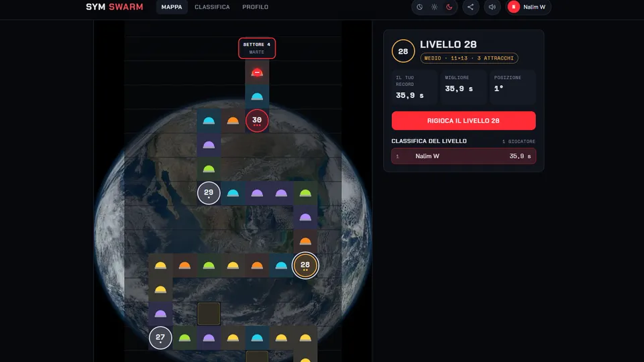Screen dimensions: 644x362
Task: Select the level 27 node
Action: coord(160,338)
